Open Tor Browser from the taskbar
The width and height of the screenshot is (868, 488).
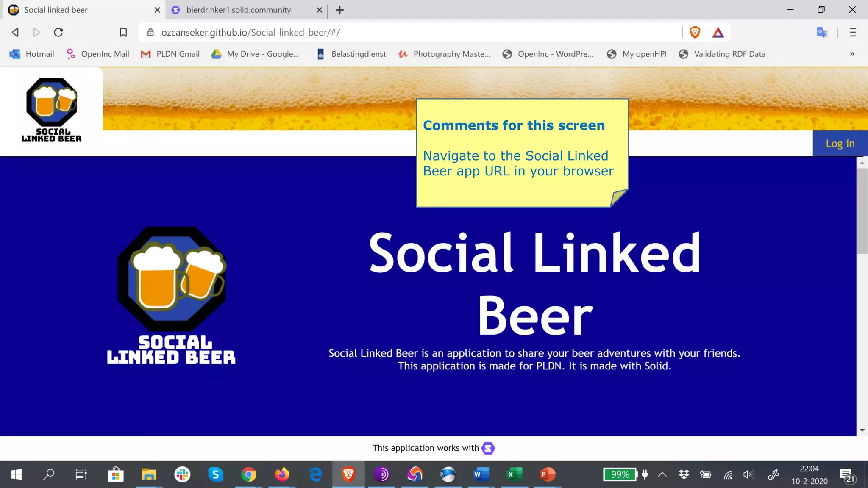pos(381,474)
